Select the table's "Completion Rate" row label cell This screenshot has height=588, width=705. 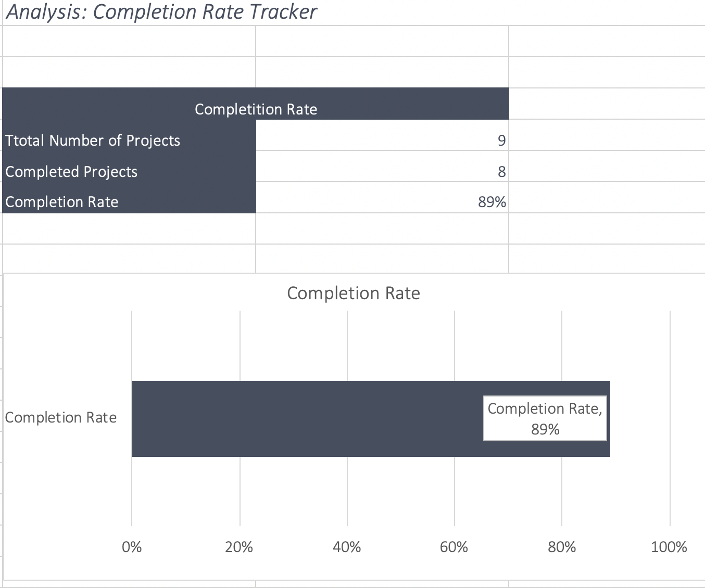tap(62, 202)
